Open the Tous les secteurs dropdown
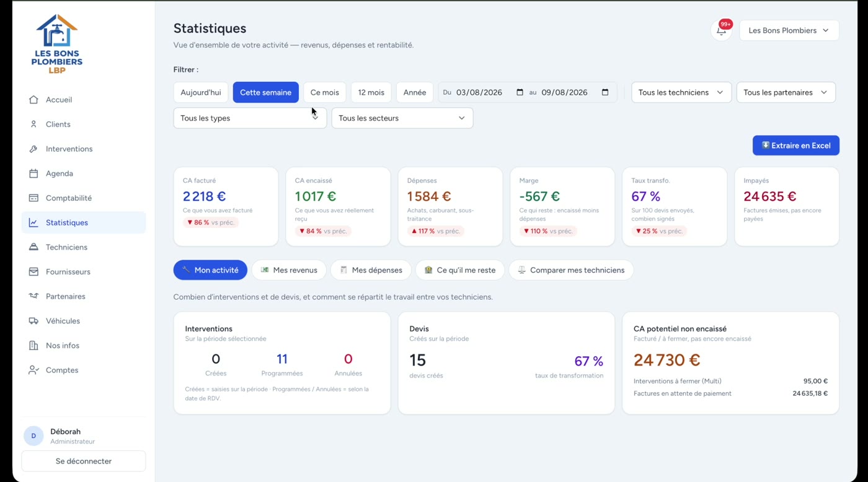Screen dimensions: 868x482 pyautogui.click(x=402, y=118)
